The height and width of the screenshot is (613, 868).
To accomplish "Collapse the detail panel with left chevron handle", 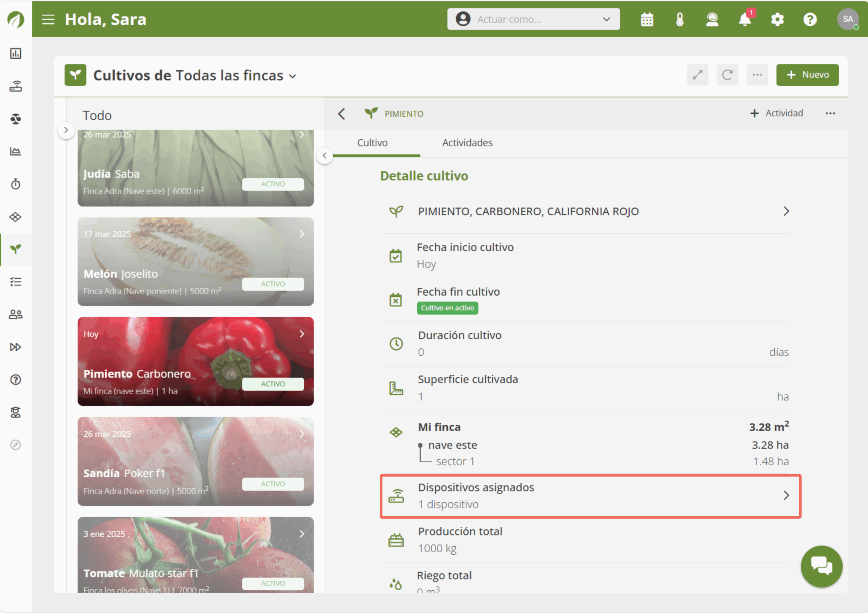I will [324, 156].
